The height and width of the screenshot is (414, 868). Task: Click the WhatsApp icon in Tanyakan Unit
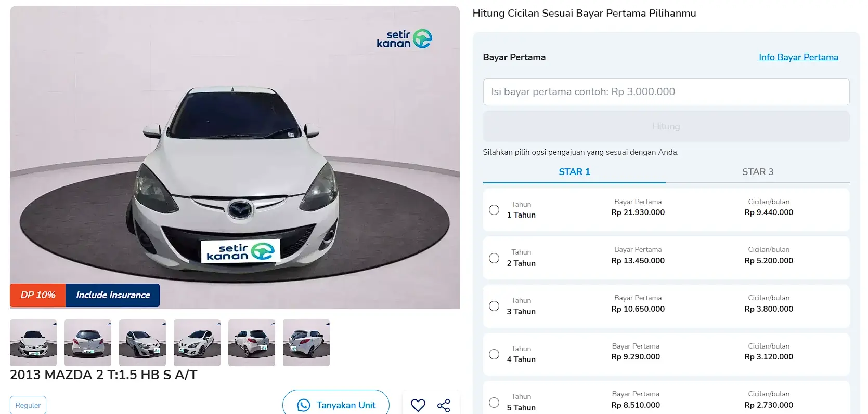pyautogui.click(x=304, y=405)
